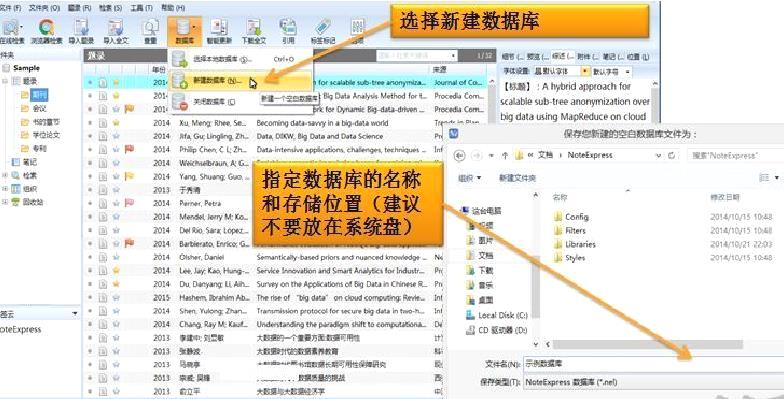Run the 查重 duplicate check tool
This screenshot has height=399, width=784.
point(150,31)
